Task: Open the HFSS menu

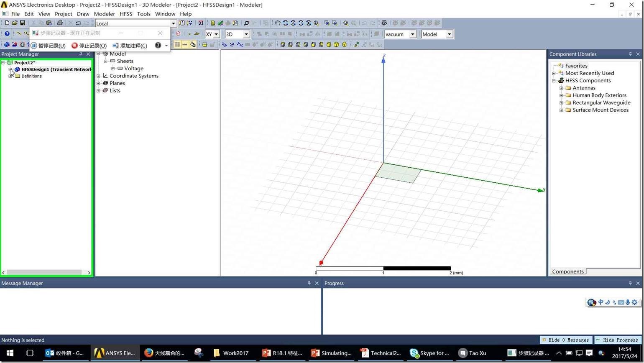Action: click(126, 14)
